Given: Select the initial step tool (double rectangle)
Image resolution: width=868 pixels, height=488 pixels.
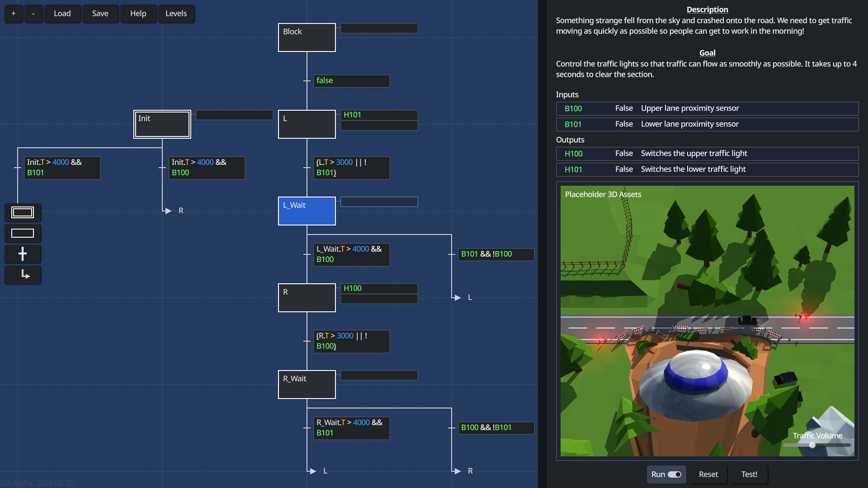Looking at the screenshot, I should [23, 212].
